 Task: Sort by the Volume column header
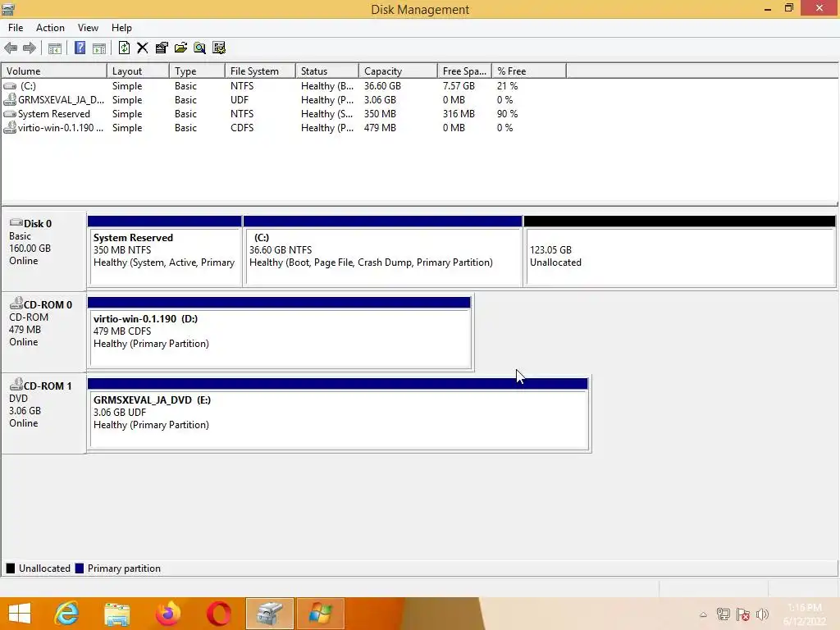pyautogui.click(x=54, y=71)
